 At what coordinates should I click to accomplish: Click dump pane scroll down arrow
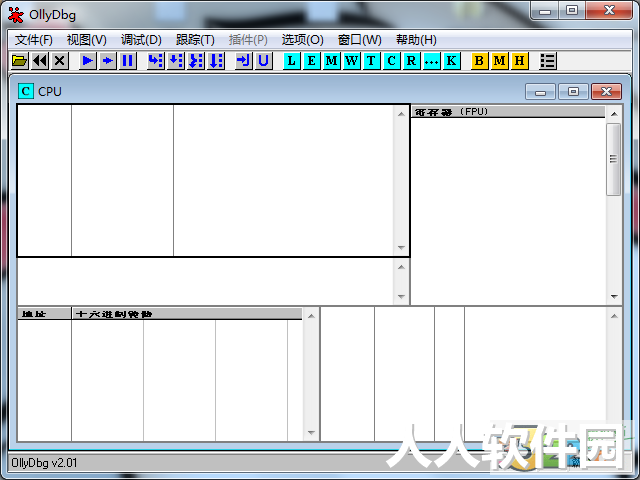pos(311,433)
